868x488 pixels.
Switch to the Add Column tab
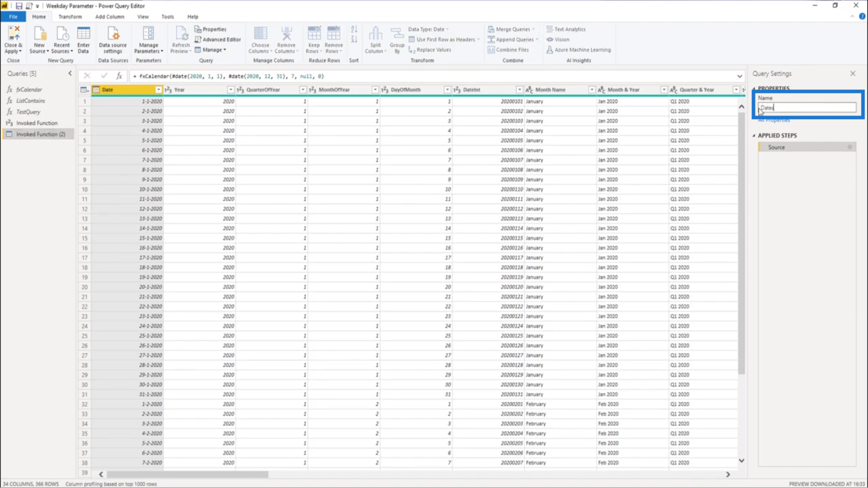click(x=110, y=17)
